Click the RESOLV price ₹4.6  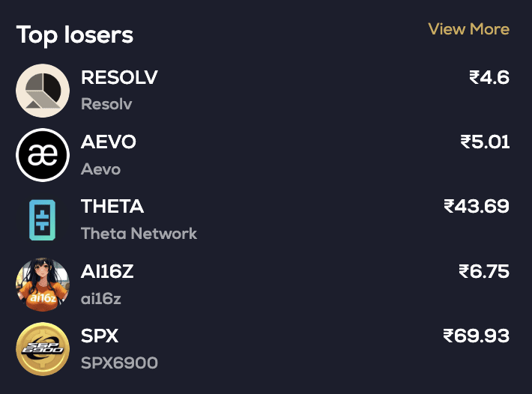click(489, 77)
